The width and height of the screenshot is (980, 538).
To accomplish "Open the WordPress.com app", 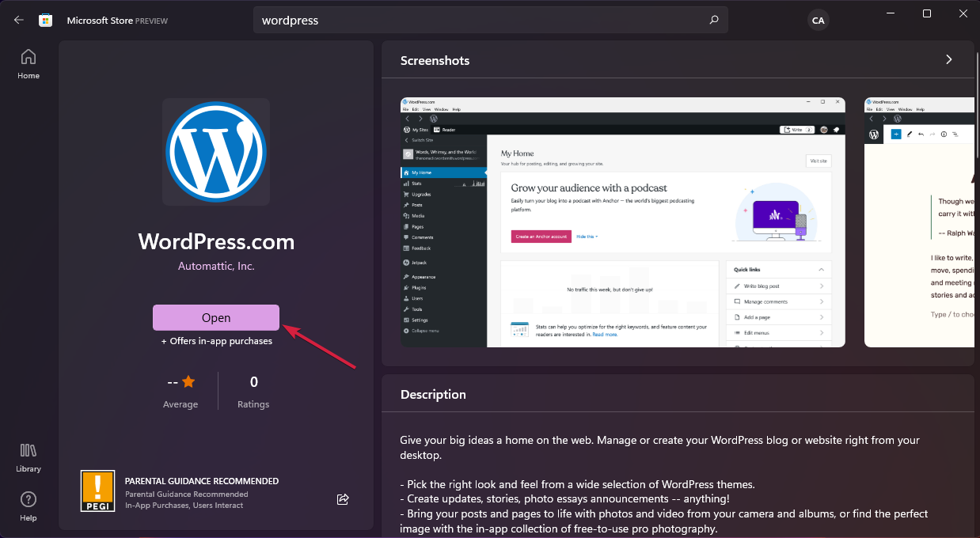I will click(x=216, y=317).
